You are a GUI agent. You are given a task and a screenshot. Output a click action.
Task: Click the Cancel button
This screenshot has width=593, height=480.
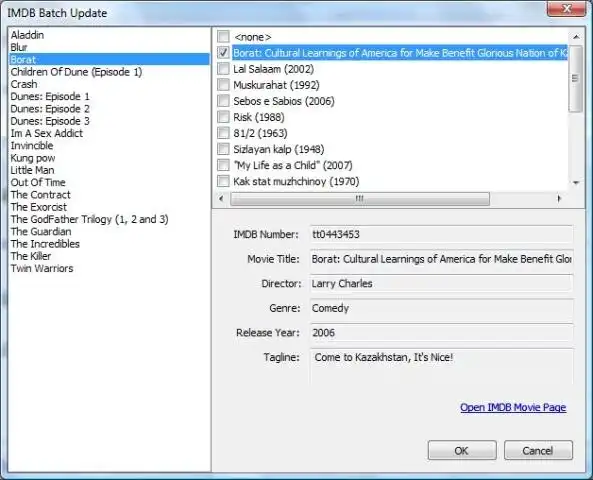click(x=538, y=450)
